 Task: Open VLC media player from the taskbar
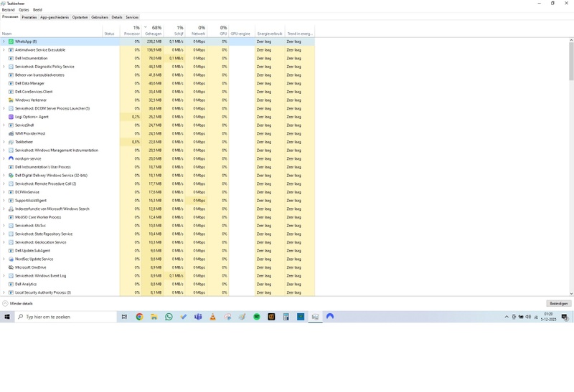click(x=212, y=317)
